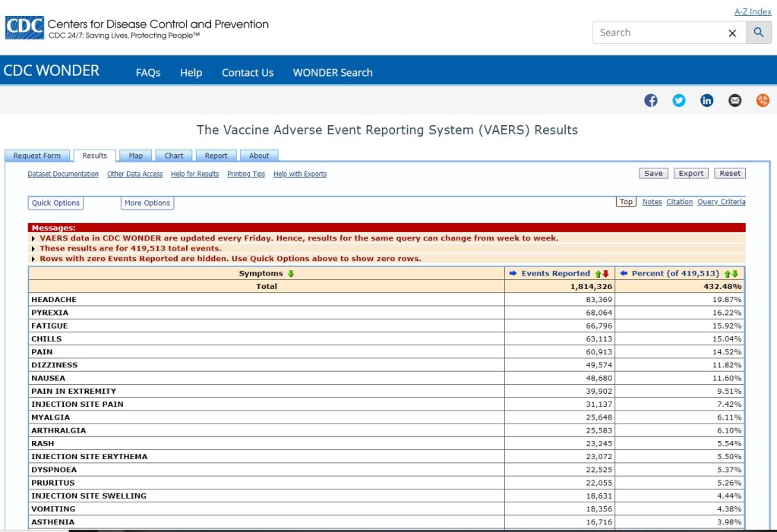Switch to the Report tab
This screenshot has width=777, height=532.
coord(216,156)
